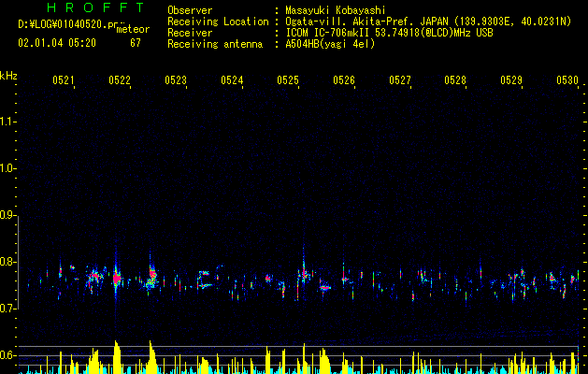Click the 0.7 kHz frequency label
588x374 pixels.
coord(7,309)
